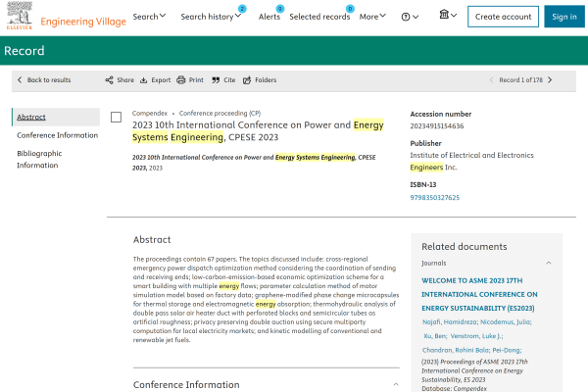Click the Share icon

tap(109, 80)
